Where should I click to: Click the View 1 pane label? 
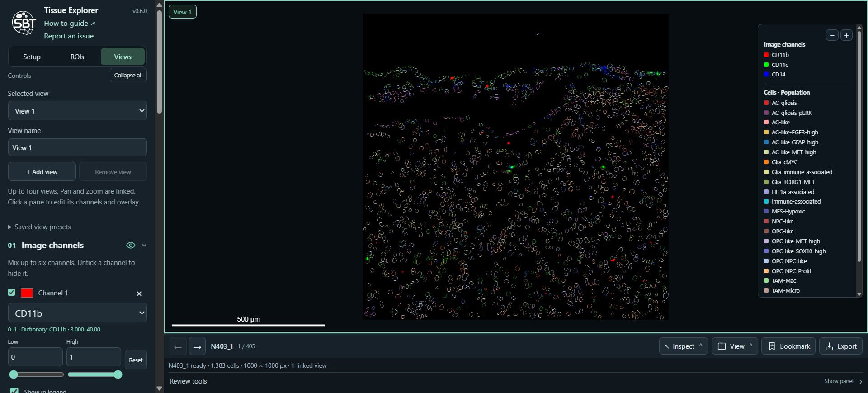[x=183, y=12]
